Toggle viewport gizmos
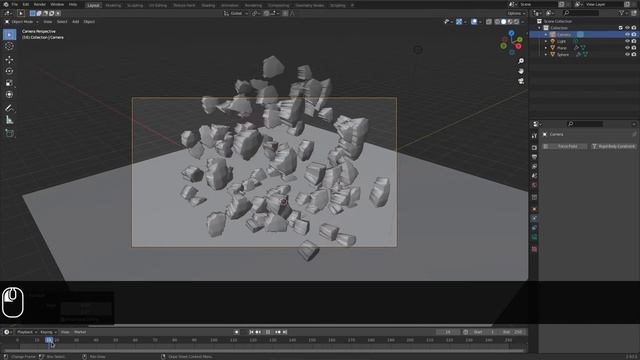The height and width of the screenshot is (360, 640). [x=459, y=22]
